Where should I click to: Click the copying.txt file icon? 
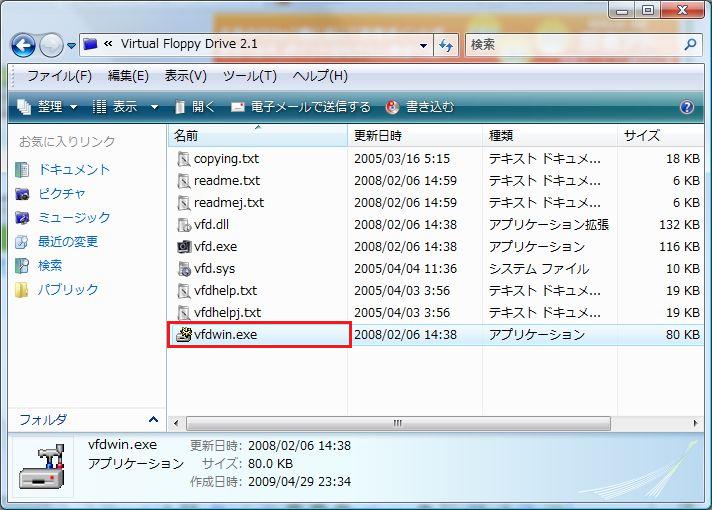183,159
